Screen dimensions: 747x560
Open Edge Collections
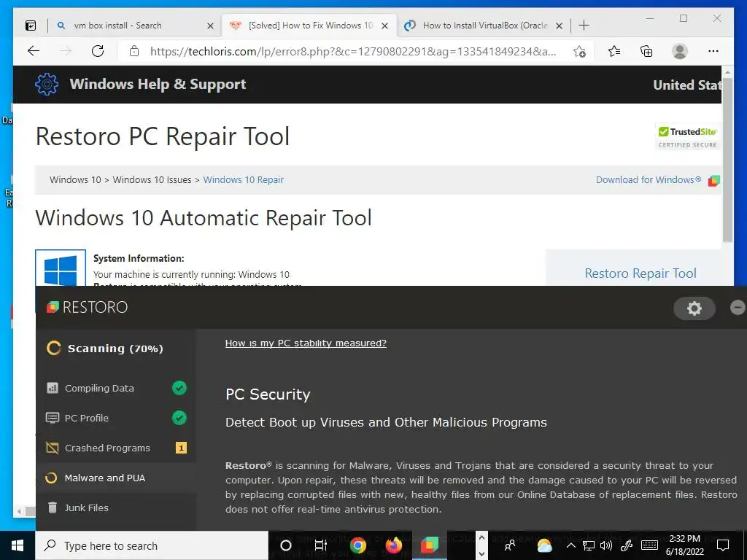646,51
